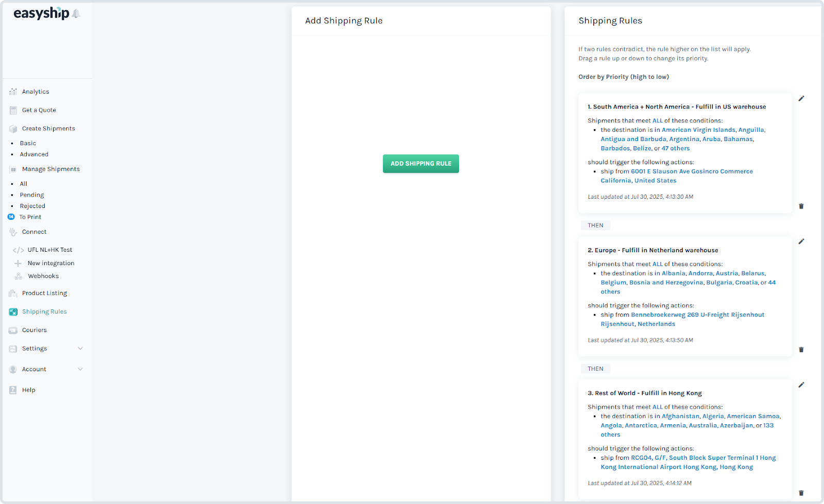Open Manage Shipments from the sidebar icon

[x=12, y=169]
